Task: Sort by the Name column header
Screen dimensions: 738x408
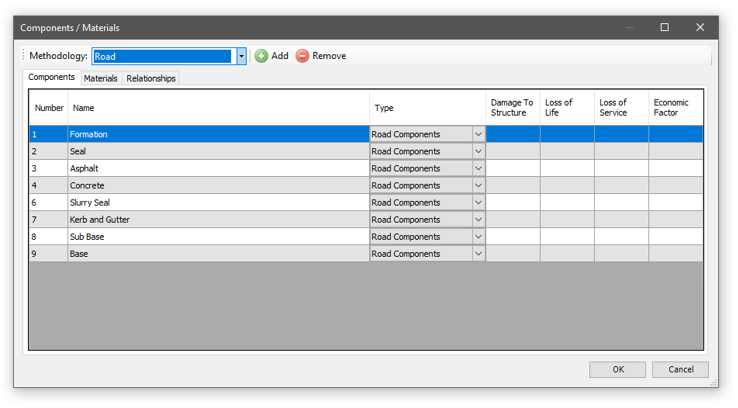Action: point(218,108)
